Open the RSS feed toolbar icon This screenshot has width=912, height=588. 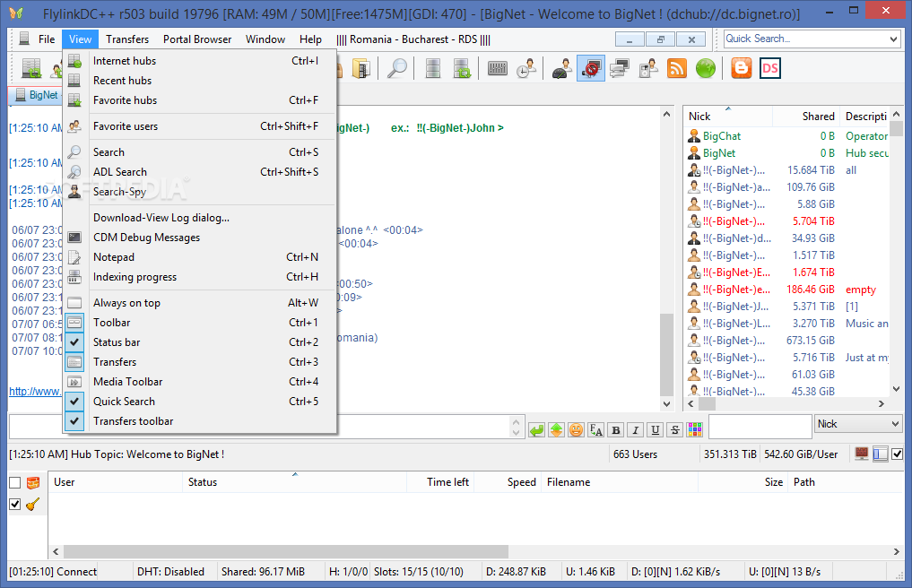(677, 69)
